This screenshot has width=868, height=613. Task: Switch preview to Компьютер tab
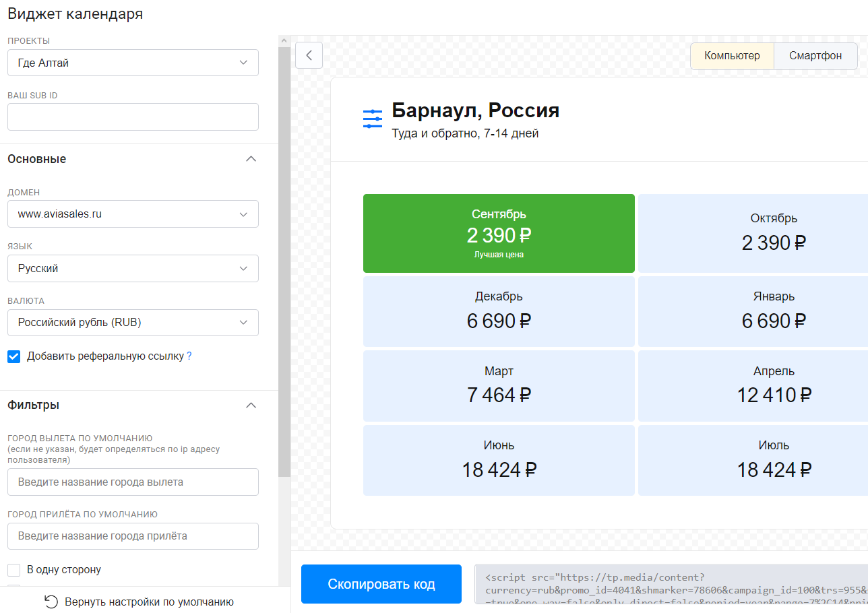coord(732,56)
